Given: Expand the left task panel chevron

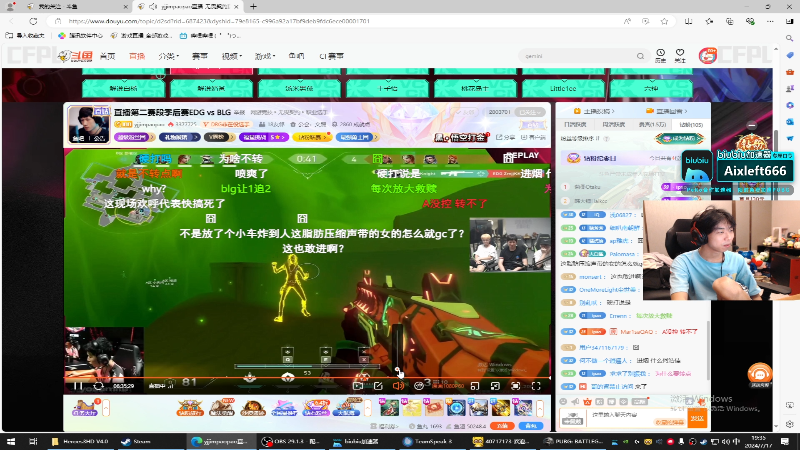Looking at the screenshot, I should pyautogui.click(x=106, y=408).
